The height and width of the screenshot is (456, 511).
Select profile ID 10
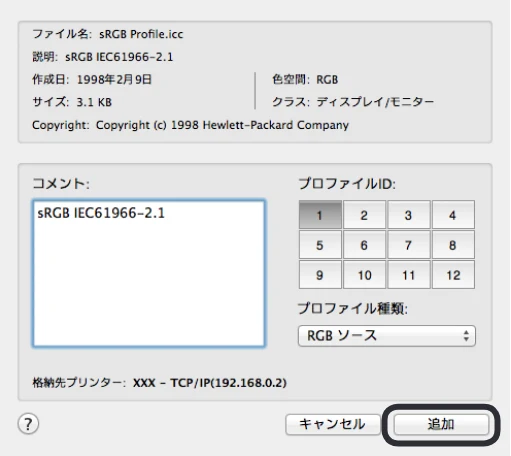click(364, 275)
